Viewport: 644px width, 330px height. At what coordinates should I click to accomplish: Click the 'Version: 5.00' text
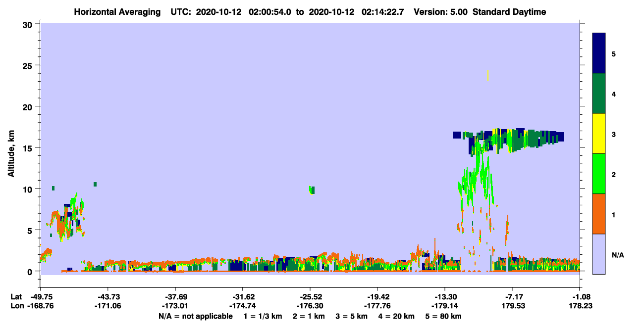coord(439,12)
